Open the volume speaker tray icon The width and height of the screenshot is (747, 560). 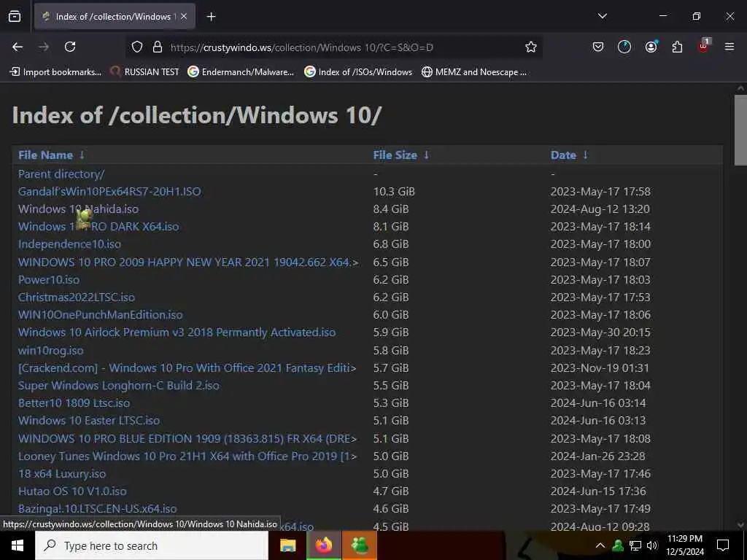click(x=651, y=545)
